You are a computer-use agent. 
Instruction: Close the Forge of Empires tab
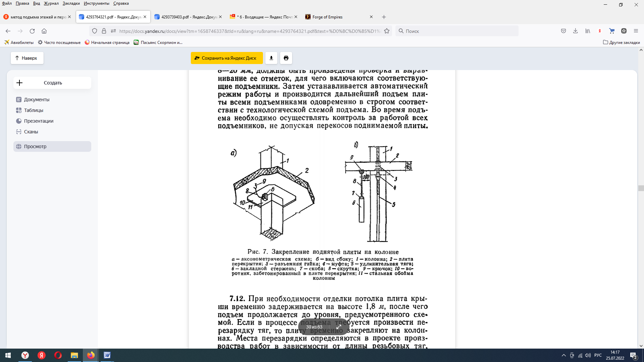pyautogui.click(x=371, y=17)
